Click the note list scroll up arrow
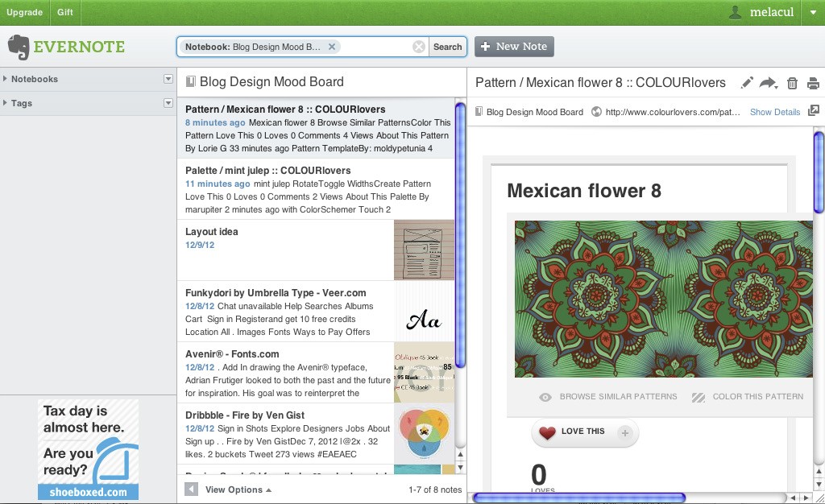Image resolution: width=825 pixels, height=504 pixels. pyautogui.click(x=460, y=454)
